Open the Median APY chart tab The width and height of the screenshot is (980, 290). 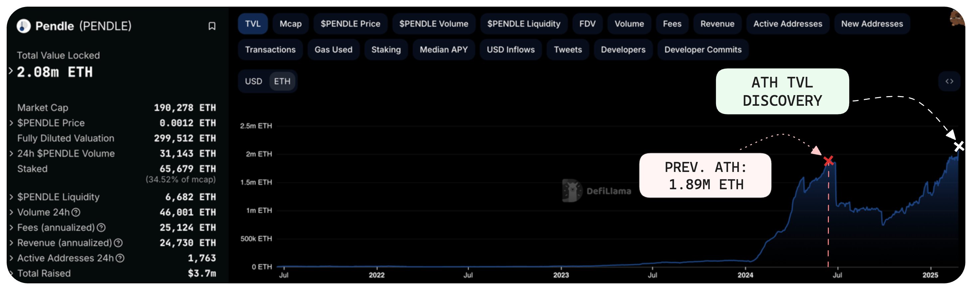point(444,50)
